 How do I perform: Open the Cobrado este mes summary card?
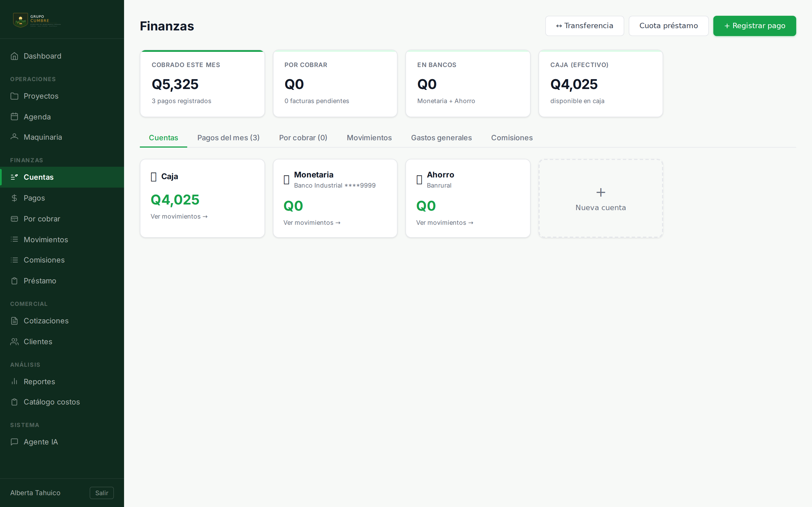(202, 83)
